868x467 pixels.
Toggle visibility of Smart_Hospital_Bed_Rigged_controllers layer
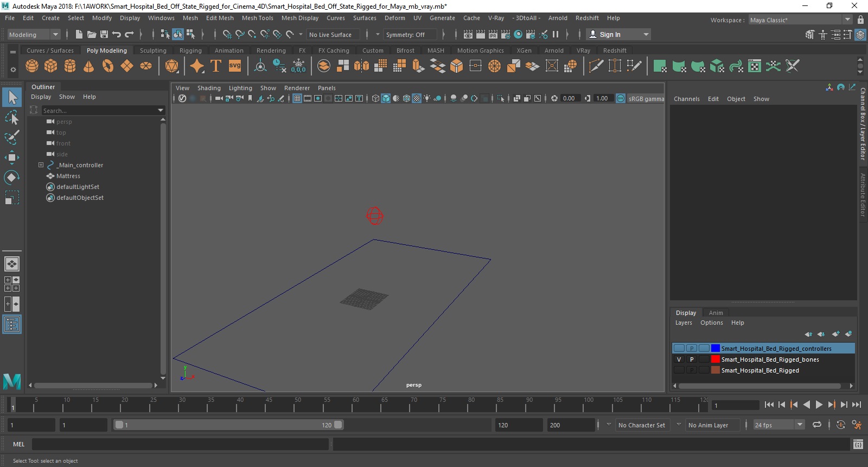tap(679, 349)
